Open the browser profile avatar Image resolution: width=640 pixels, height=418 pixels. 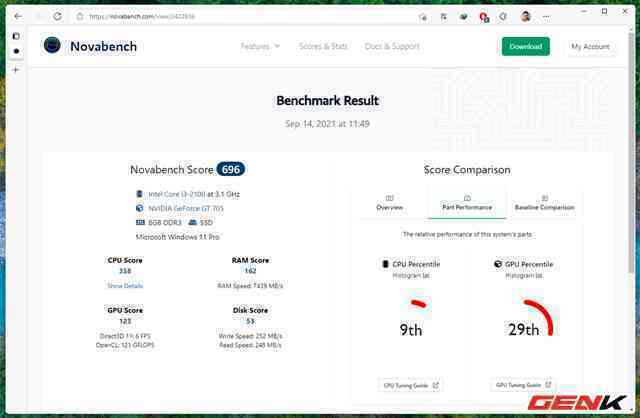coord(526,17)
